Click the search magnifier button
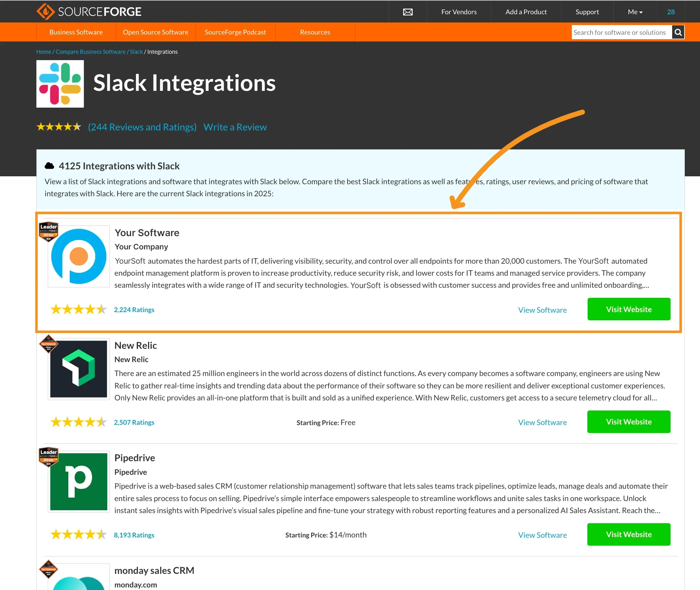The image size is (700, 590). click(x=678, y=32)
